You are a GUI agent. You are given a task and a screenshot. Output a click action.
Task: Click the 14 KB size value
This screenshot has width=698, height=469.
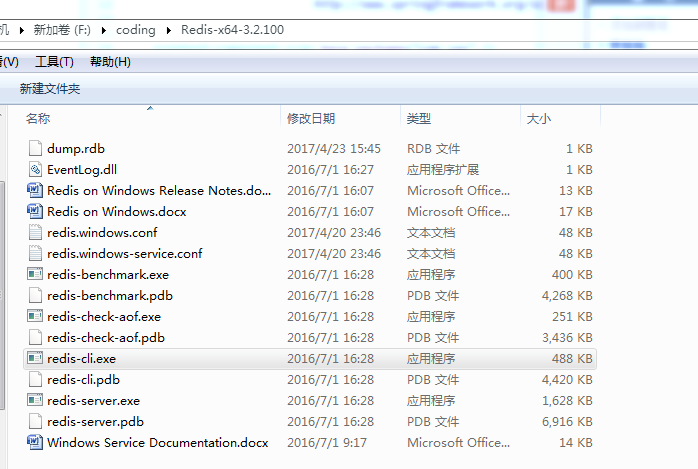(x=576, y=443)
